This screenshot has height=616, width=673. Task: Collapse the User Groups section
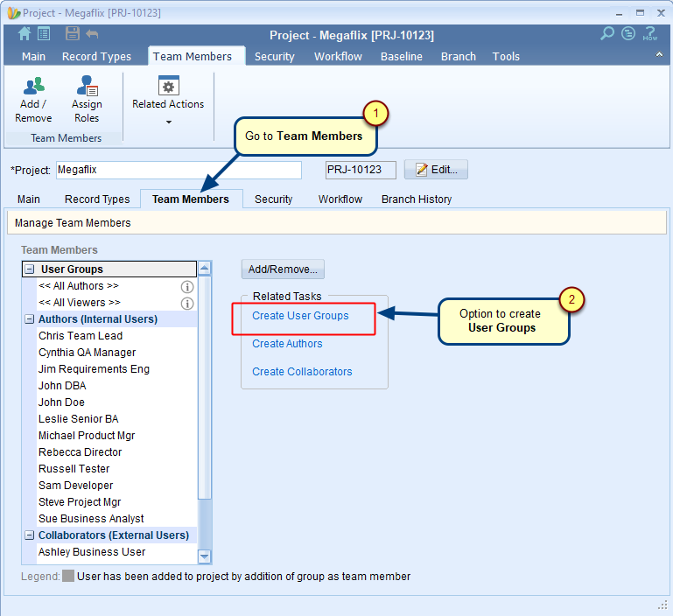click(29, 269)
